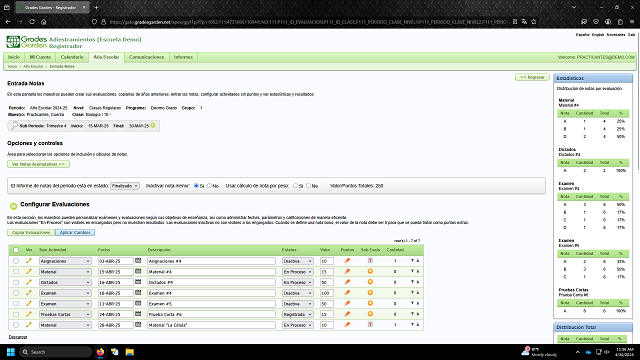
Task: Select the Año Escolar tab
Action: [106, 57]
